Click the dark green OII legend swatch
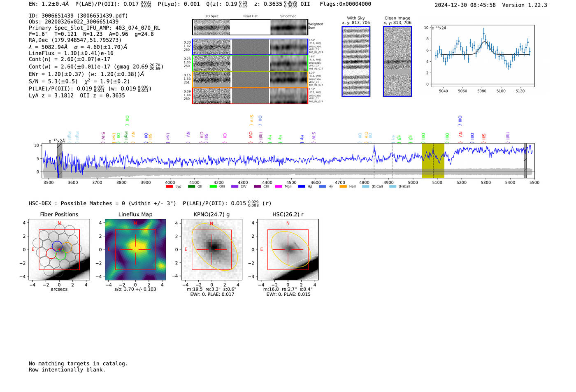Image resolution: width=576 pixels, height=392 pixels. [191, 187]
